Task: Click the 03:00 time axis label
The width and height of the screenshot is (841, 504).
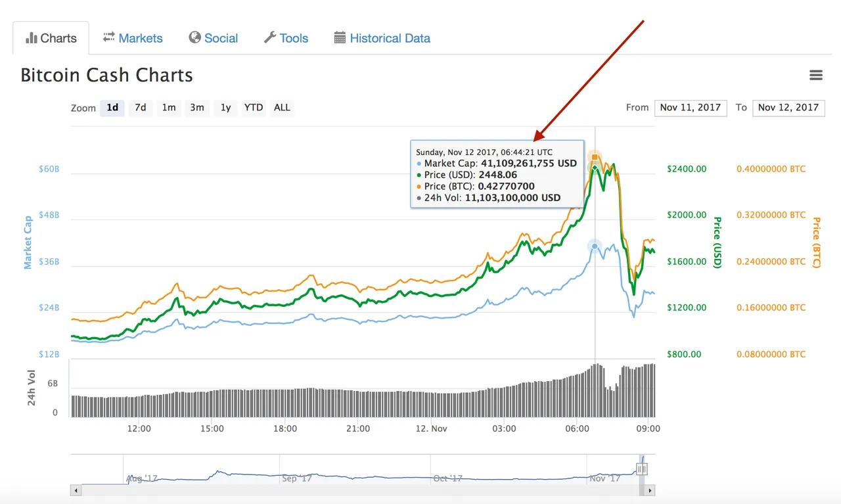Action: tap(504, 428)
